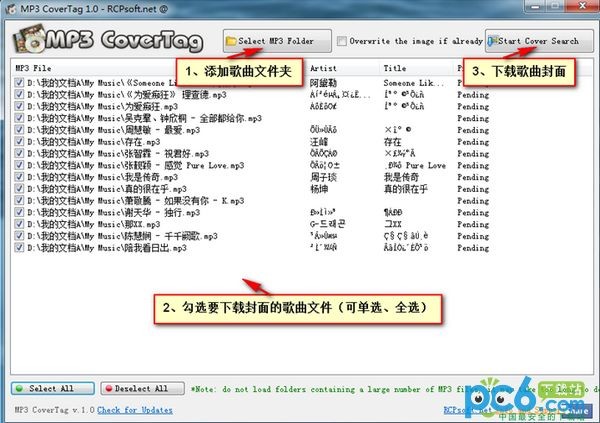Open the Check for Updates link
The height and width of the screenshot is (423, 600).
[x=135, y=410]
